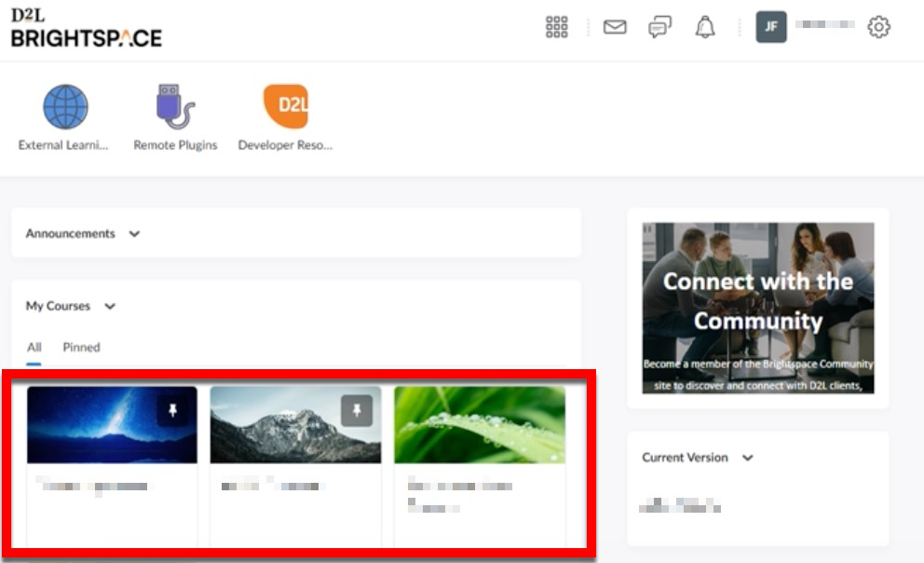Open the course selector grid icon
This screenshot has height=563, width=924.
point(556,27)
